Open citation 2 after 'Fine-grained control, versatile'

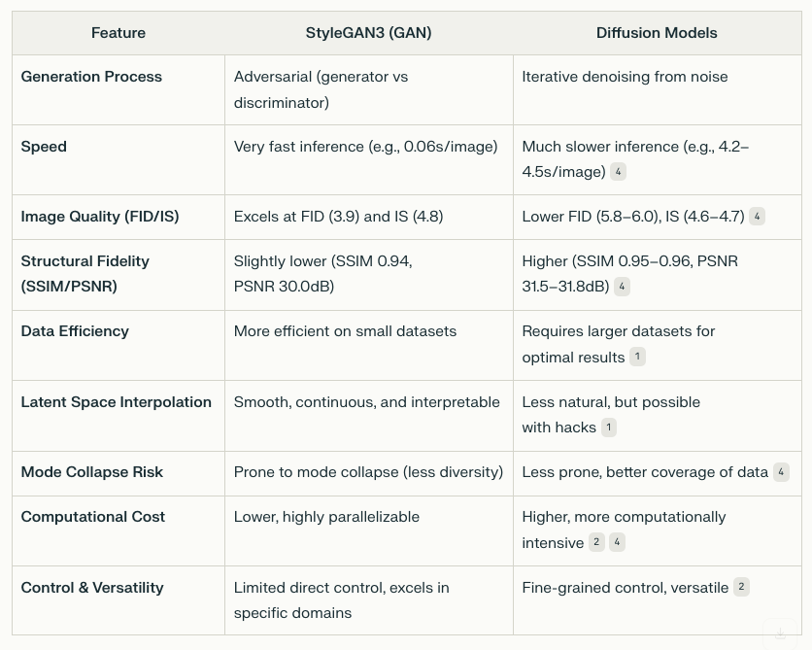741,587
